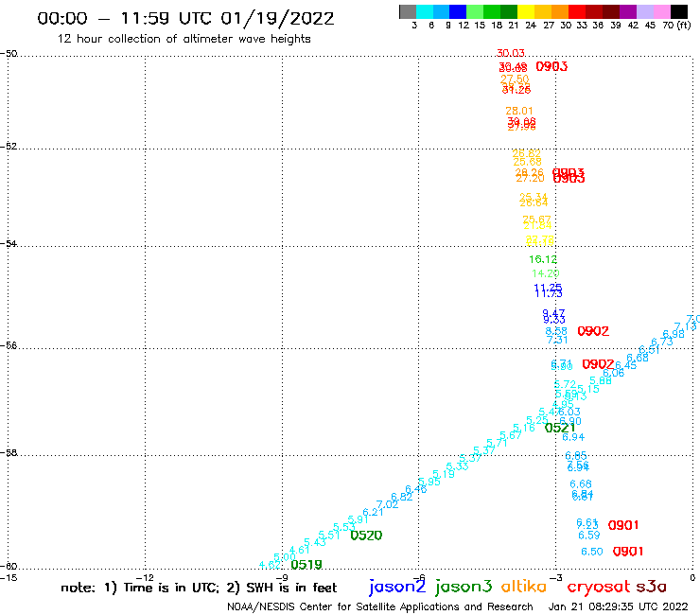Select the altika satellite legend label
This screenshot has height=615, width=700.
pyautogui.click(x=524, y=587)
